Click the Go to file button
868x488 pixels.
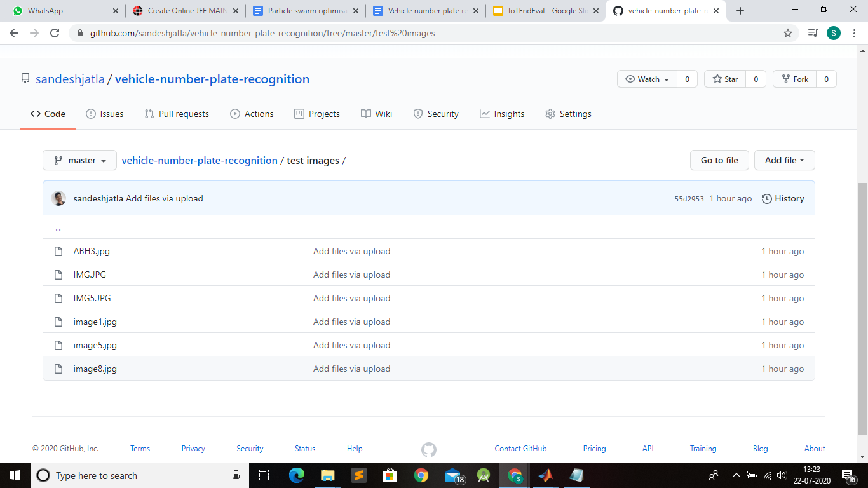point(719,160)
